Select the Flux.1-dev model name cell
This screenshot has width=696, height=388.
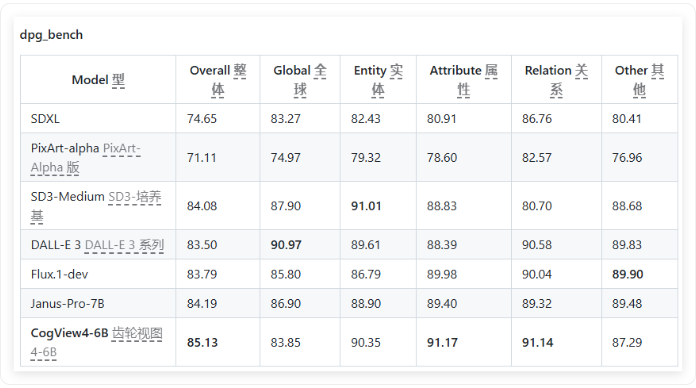tap(98, 274)
